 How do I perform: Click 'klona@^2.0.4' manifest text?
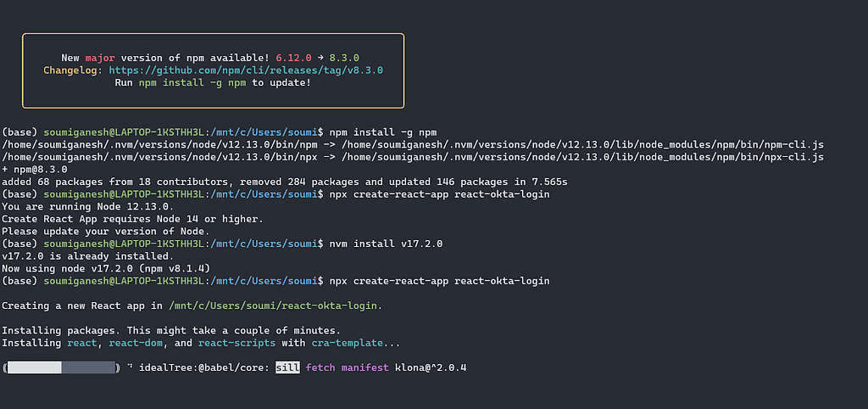(431, 367)
